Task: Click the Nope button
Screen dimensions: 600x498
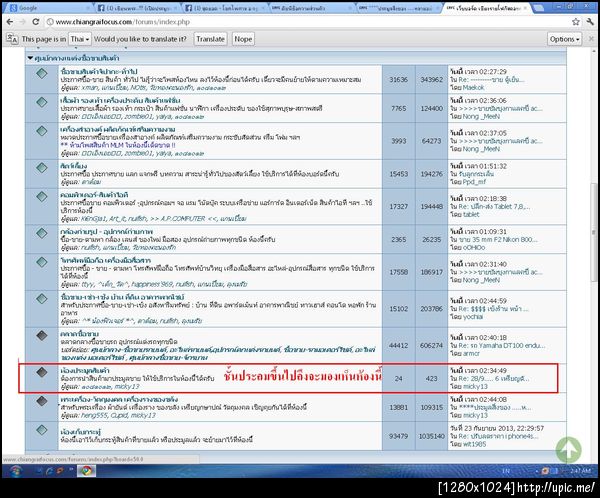Action: pos(243,39)
